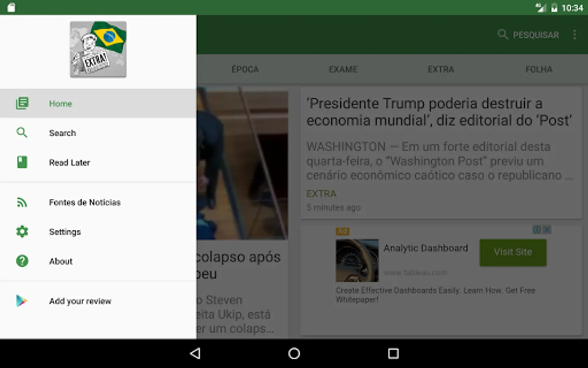The width and height of the screenshot is (588, 368).
Task: Tap the yellow Ad badge
Action: point(343,231)
